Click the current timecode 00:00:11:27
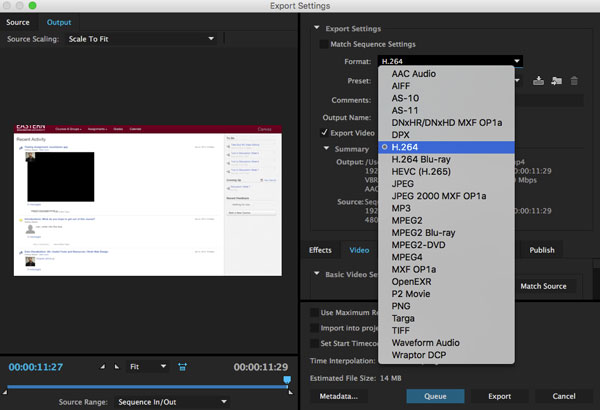 tap(36, 367)
